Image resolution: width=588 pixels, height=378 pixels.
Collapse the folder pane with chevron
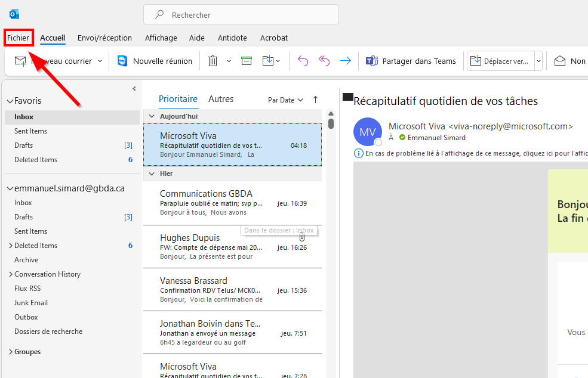pos(134,89)
